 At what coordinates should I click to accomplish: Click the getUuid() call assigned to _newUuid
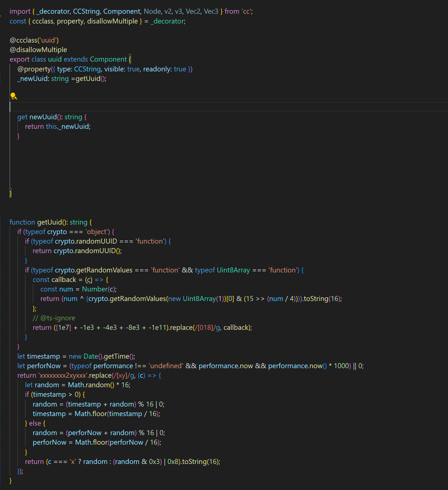[91, 79]
